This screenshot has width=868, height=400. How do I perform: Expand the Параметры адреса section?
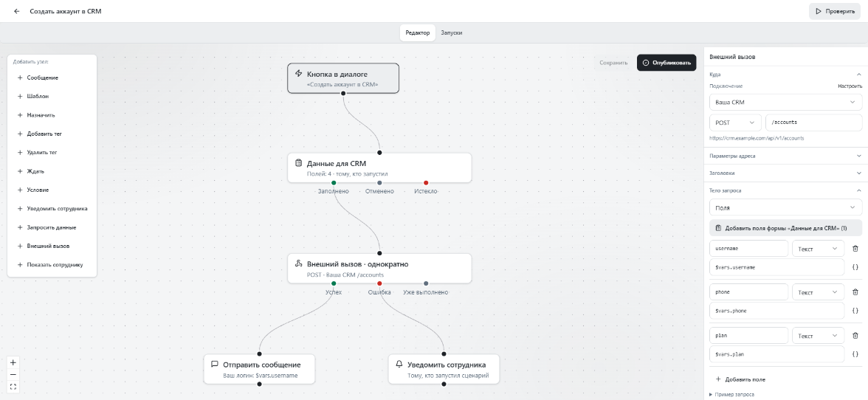coord(785,156)
